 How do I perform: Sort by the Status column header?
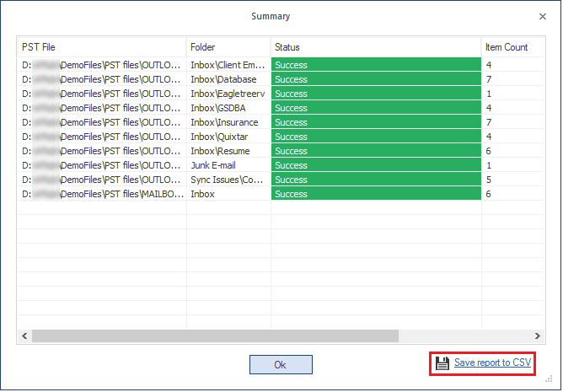(376, 47)
